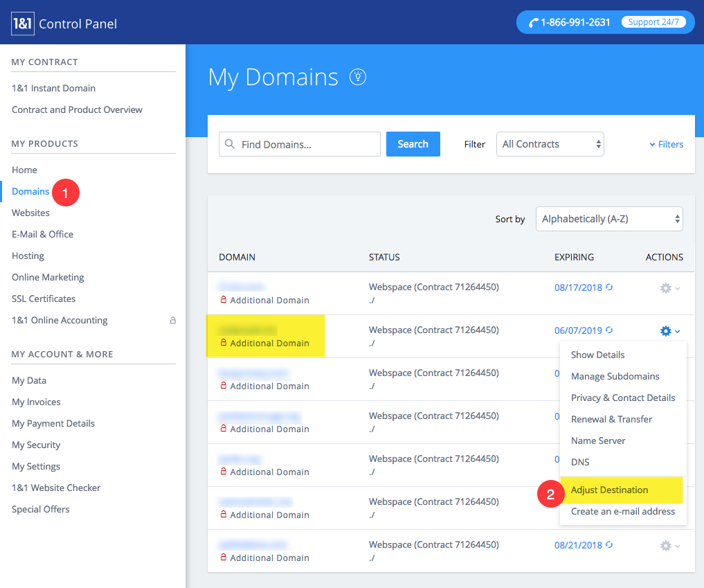Expand chevron beside gear for 08/17/2018 domain
Image resolution: width=704 pixels, height=588 pixels.
(678, 288)
